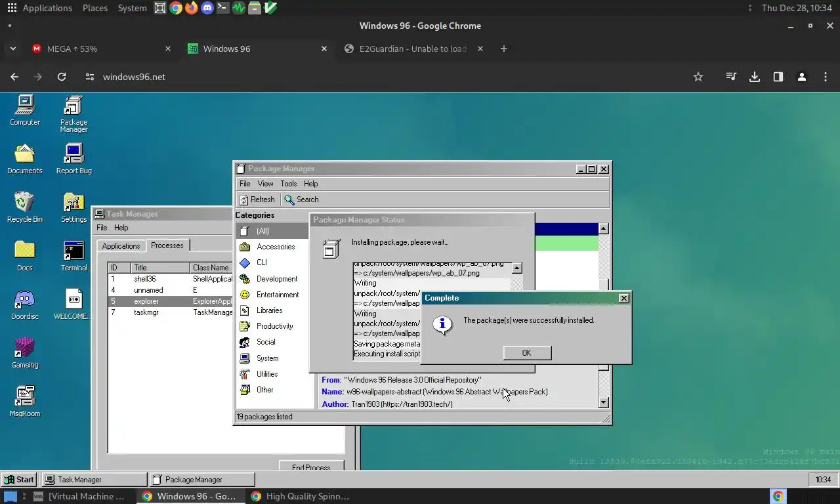Open the Docs folder icon
This screenshot has height=504, width=840.
click(x=25, y=255)
